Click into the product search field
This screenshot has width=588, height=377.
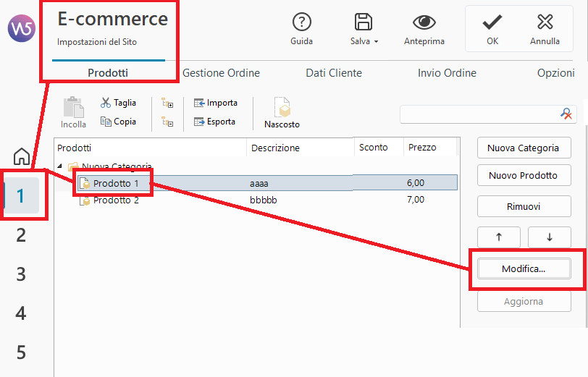479,114
